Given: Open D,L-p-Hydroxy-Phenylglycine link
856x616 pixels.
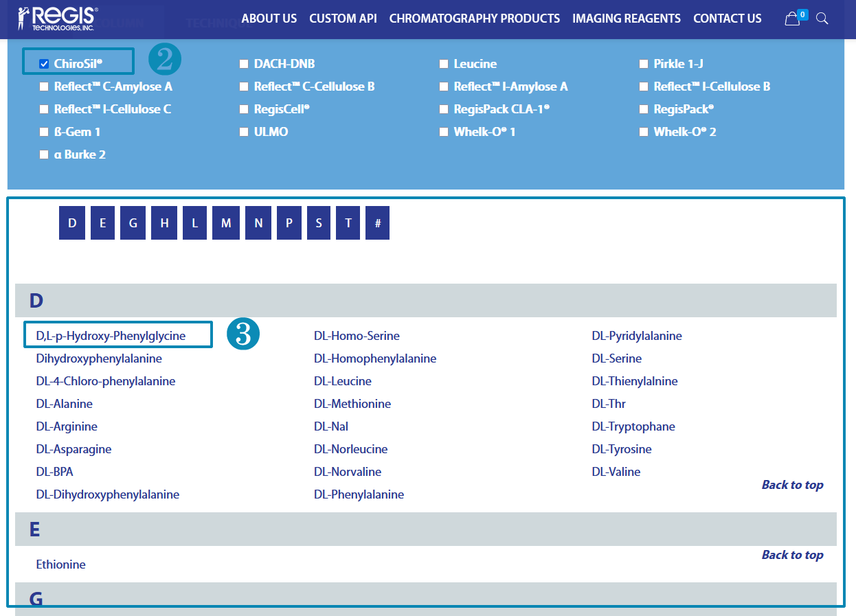Looking at the screenshot, I should point(111,336).
